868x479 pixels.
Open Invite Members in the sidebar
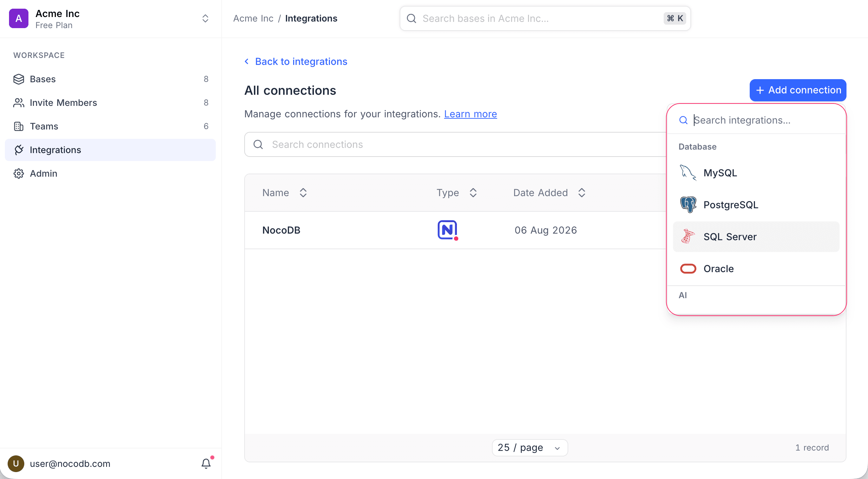tap(110, 103)
